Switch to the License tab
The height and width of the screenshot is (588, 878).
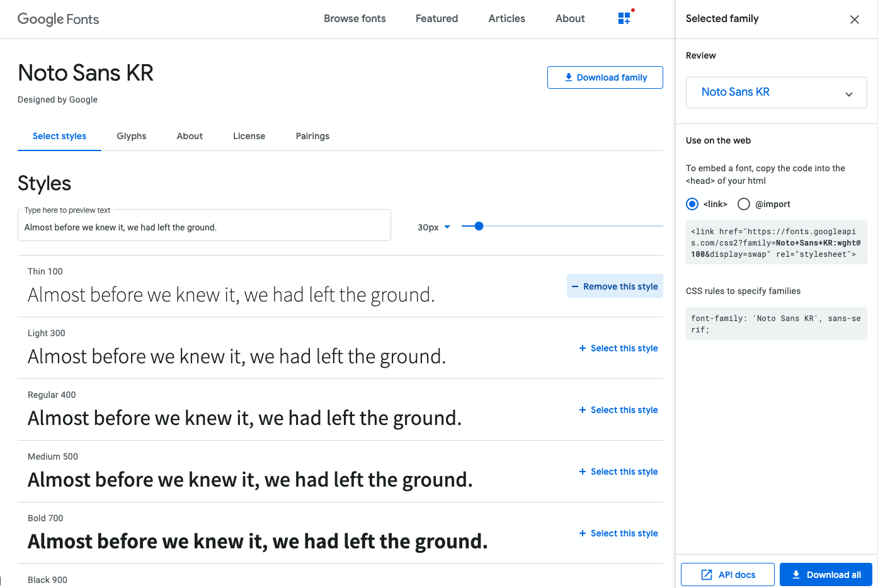click(249, 136)
